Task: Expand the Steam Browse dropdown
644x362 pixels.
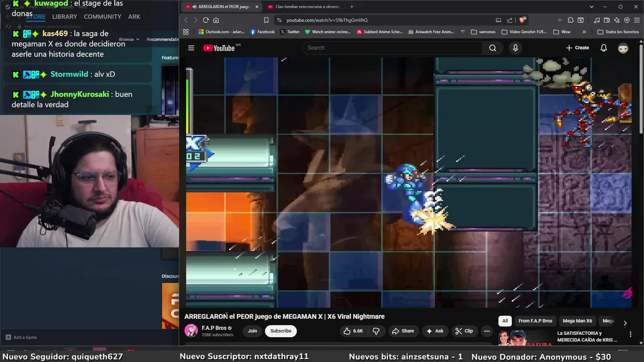Action: coord(129,39)
